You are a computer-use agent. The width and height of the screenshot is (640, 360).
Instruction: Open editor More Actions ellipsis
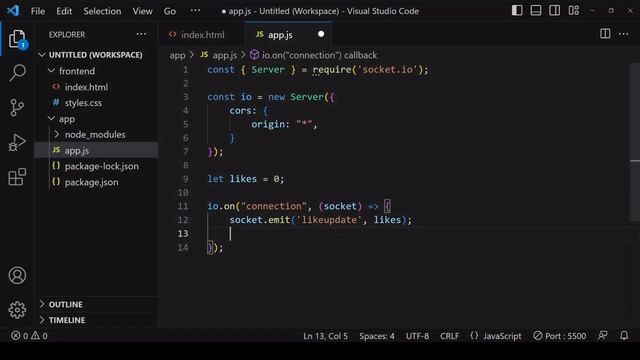[624, 34]
